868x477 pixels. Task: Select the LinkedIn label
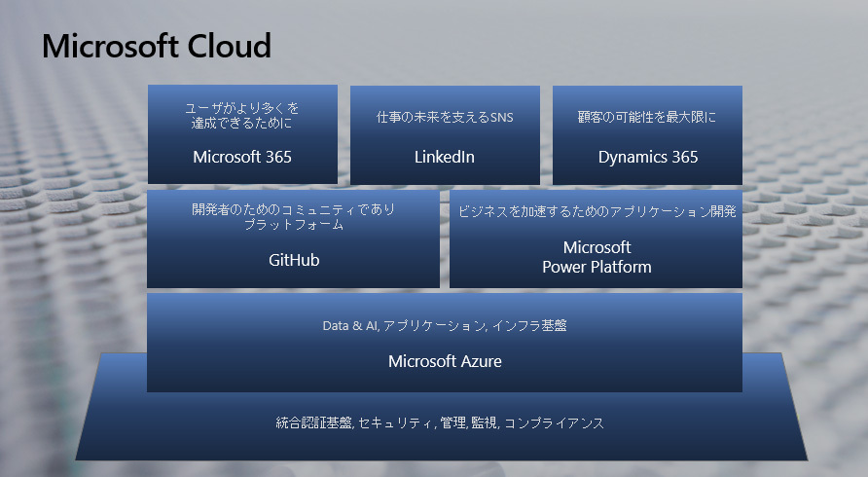pos(445,157)
